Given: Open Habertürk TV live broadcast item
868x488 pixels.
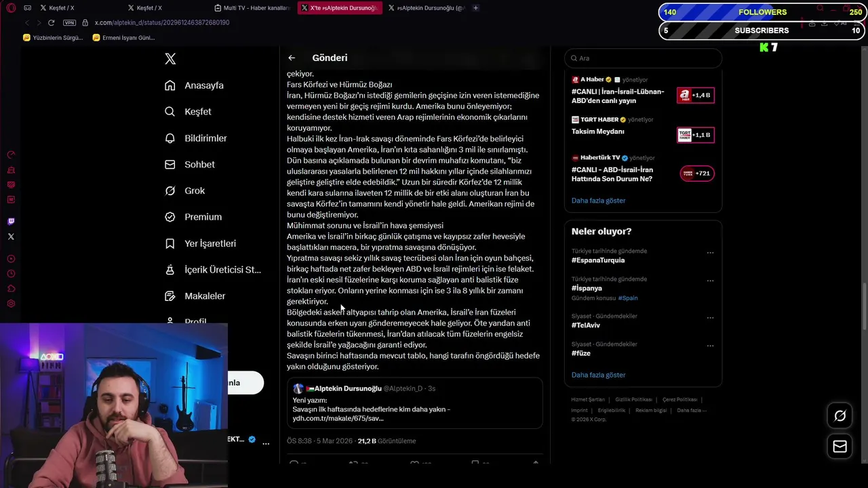Looking at the screenshot, I should pyautogui.click(x=643, y=169).
